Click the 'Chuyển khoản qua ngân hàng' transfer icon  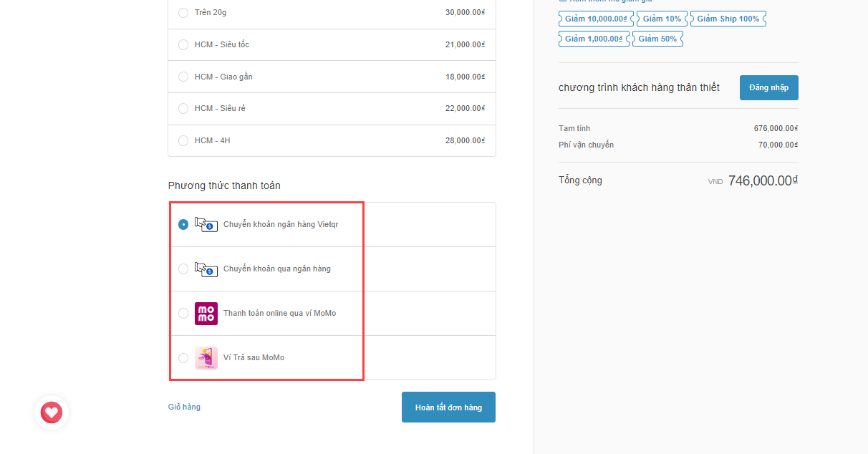tap(206, 269)
